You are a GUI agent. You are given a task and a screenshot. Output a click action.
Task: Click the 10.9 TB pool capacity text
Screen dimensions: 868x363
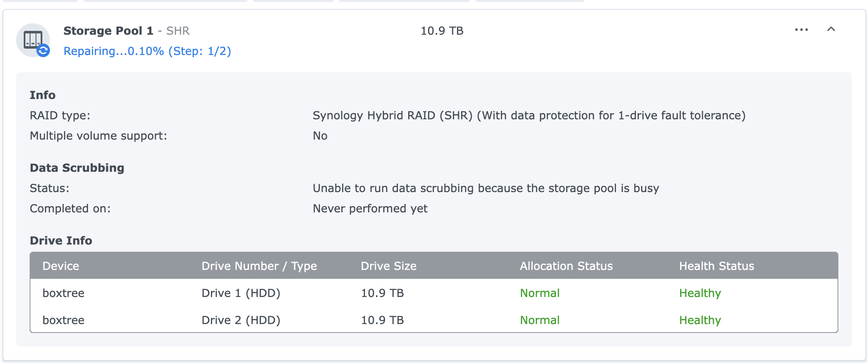[442, 31]
